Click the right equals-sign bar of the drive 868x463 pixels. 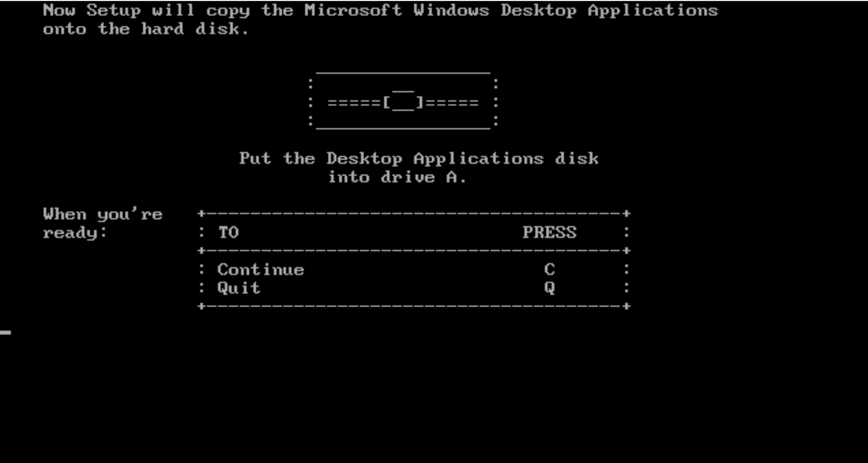point(452,102)
